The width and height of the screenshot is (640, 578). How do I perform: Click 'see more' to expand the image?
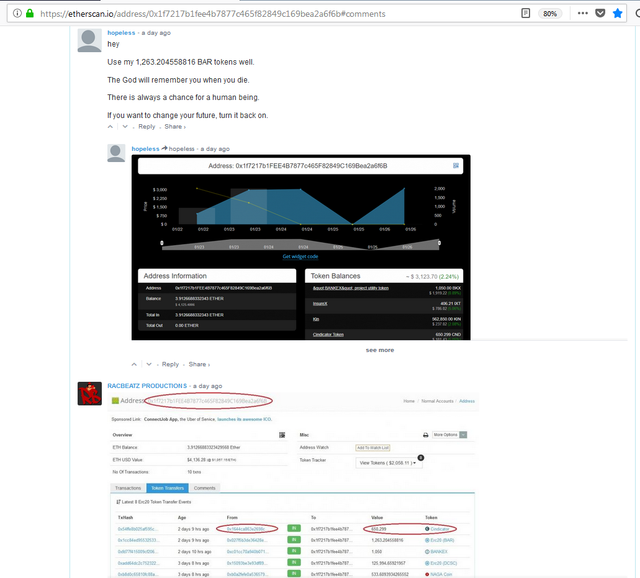380,350
